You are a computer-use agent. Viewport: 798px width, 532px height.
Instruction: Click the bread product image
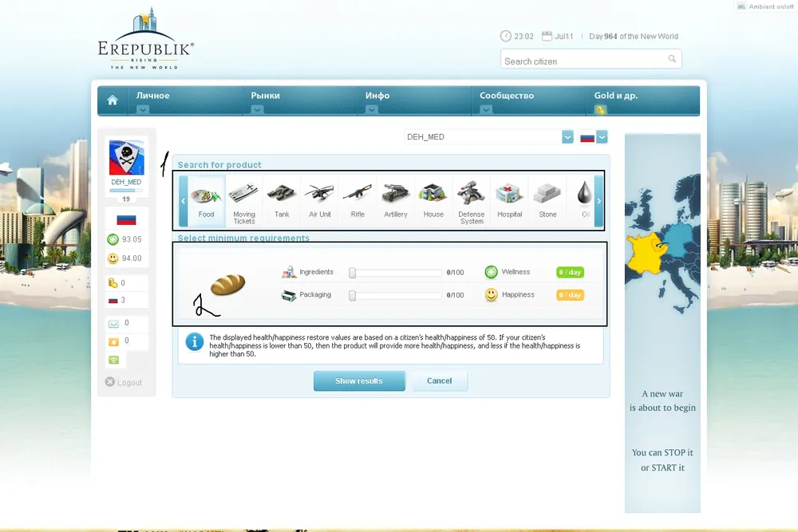(228, 284)
